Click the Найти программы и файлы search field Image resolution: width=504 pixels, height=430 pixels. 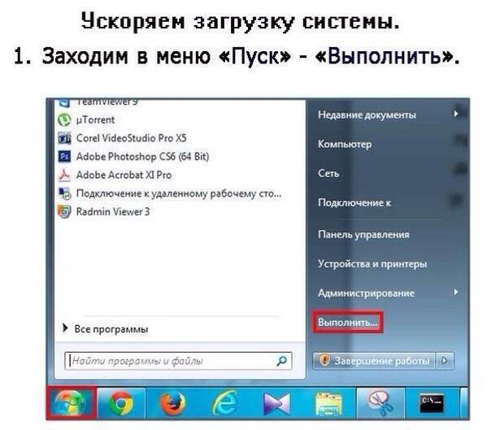pyautogui.click(x=178, y=361)
